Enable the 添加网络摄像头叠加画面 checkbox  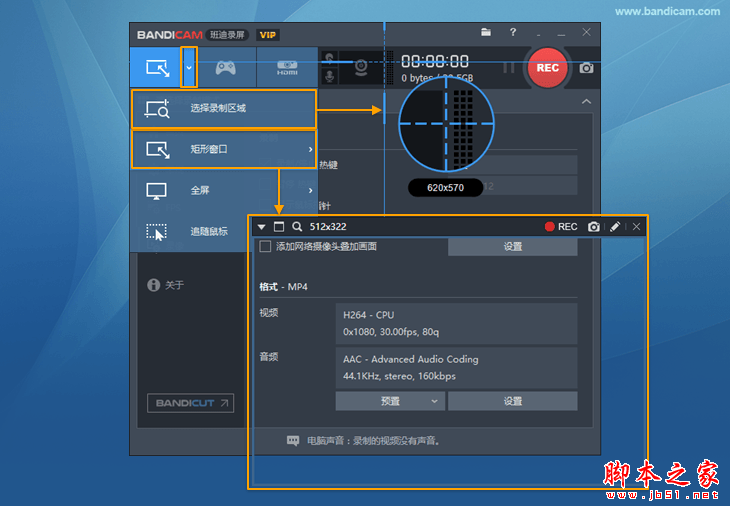tap(265, 246)
